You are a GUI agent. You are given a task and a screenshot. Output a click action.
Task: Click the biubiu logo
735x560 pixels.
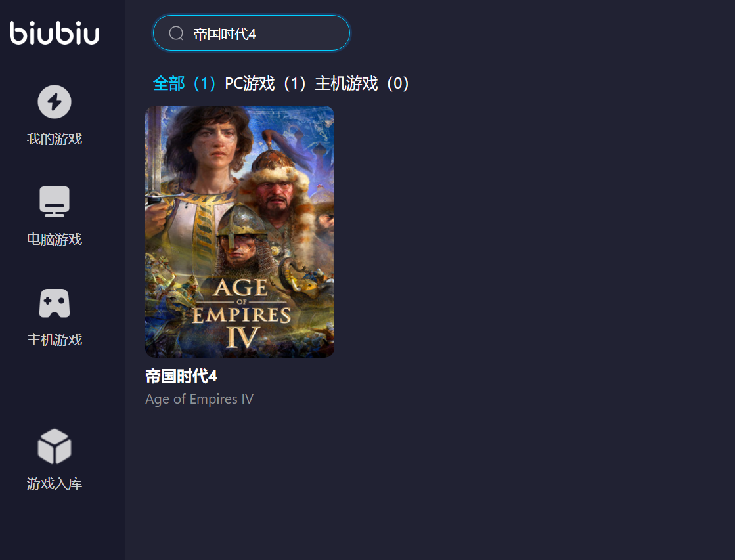[x=55, y=33]
